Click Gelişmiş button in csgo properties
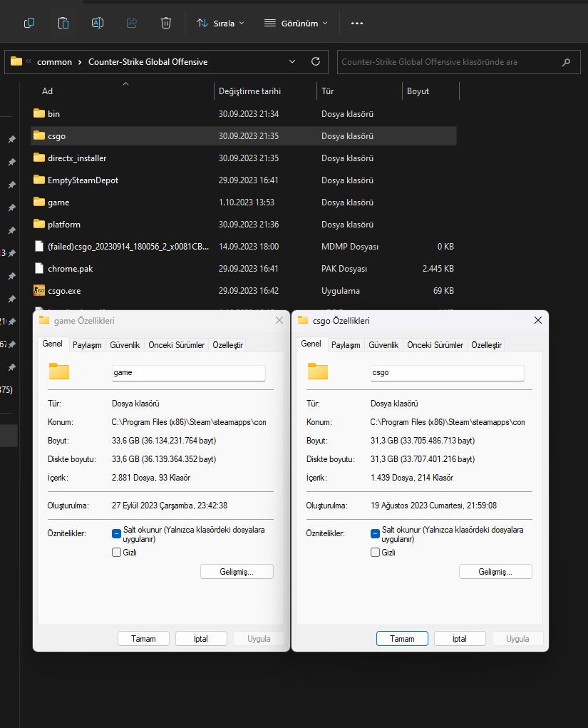Screen dimensions: 588x728 495,572
